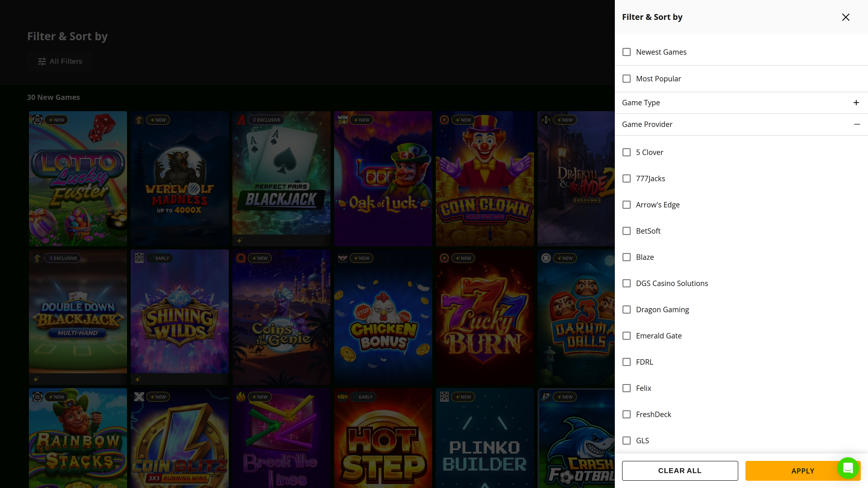The width and height of the screenshot is (868, 488).
Task: Check the Most Popular sorting option
Action: point(627,79)
